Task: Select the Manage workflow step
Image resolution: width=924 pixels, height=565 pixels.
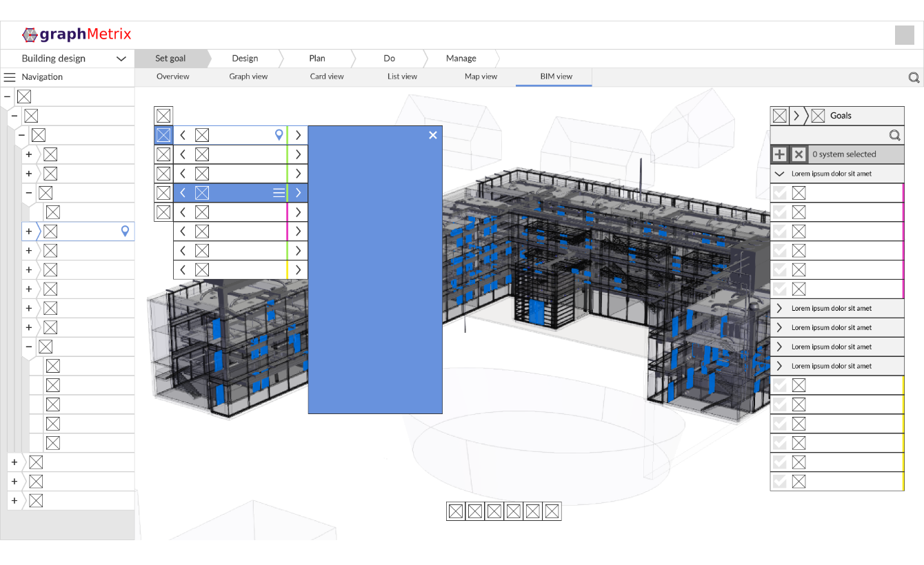Action: click(x=461, y=59)
